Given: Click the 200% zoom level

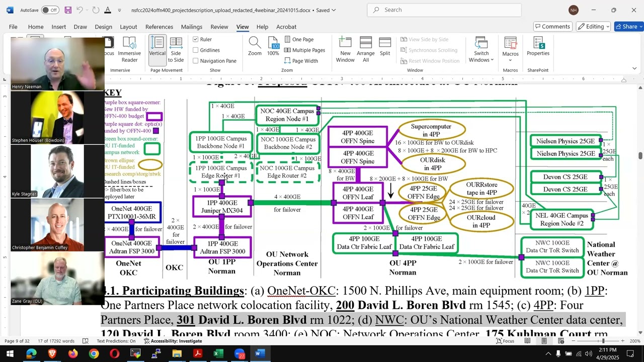Looking at the screenshot, I should [x=634, y=341].
